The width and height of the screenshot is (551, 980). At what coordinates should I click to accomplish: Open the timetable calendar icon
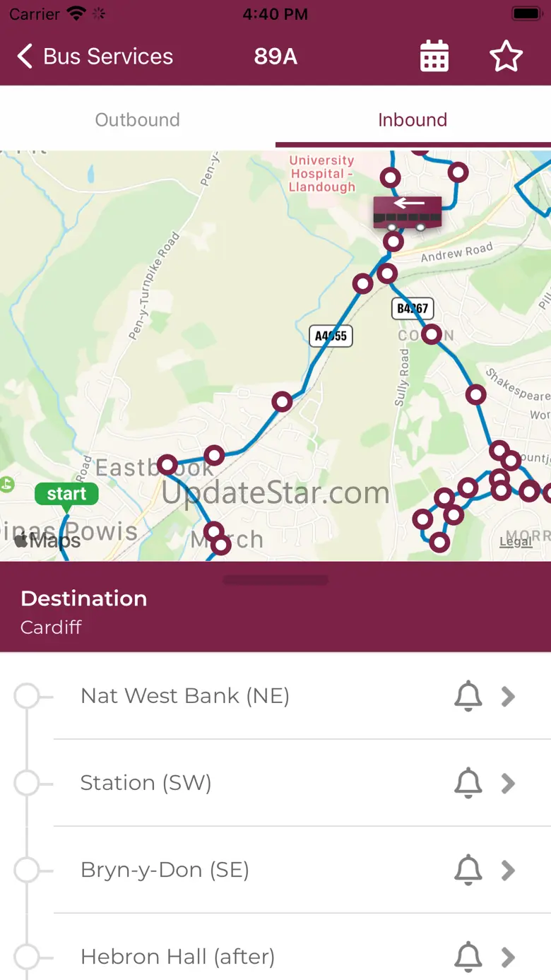point(434,57)
